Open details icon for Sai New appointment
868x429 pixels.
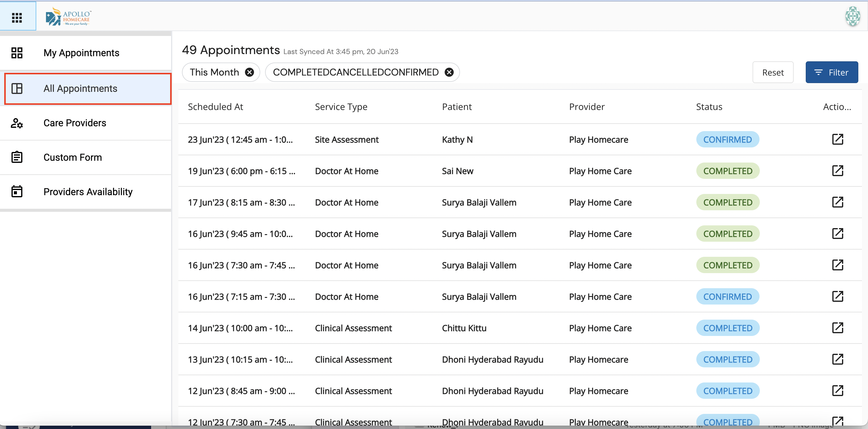point(838,171)
